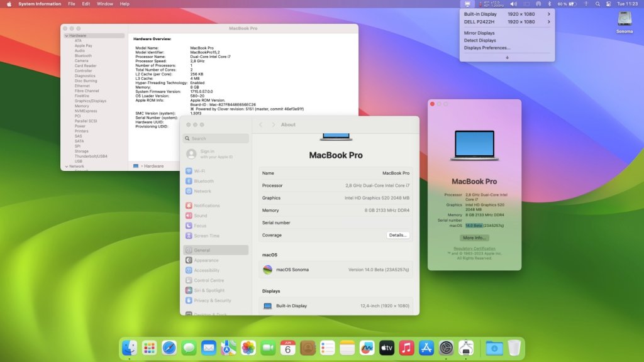Open Freeform app in the Dock
This screenshot has width=644, height=362.
coord(367,348)
